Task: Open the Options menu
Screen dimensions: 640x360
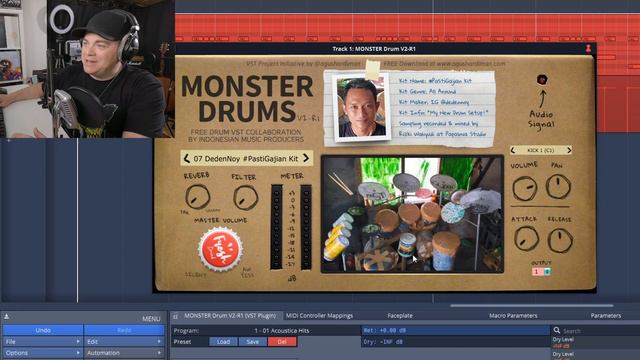Action: pyautogui.click(x=43, y=353)
